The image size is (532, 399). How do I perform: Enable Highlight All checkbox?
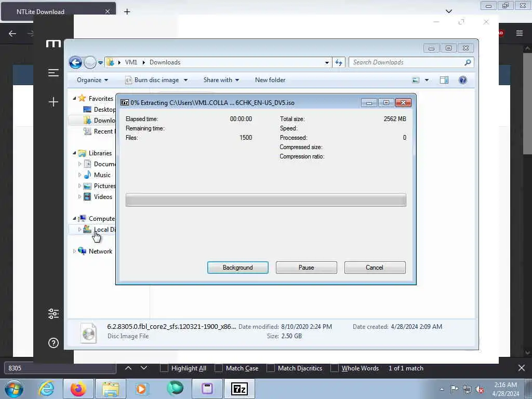point(164,368)
